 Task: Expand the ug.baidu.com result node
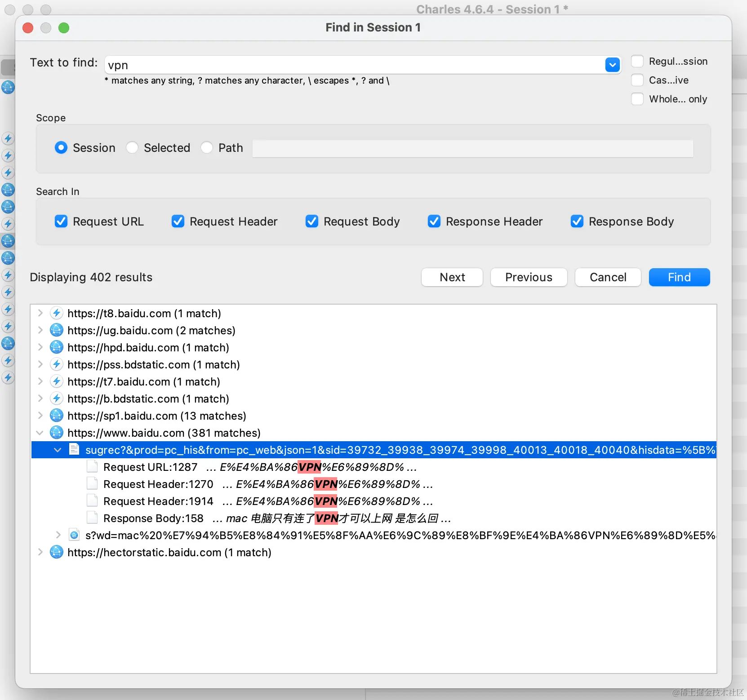[x=40, y=330]
